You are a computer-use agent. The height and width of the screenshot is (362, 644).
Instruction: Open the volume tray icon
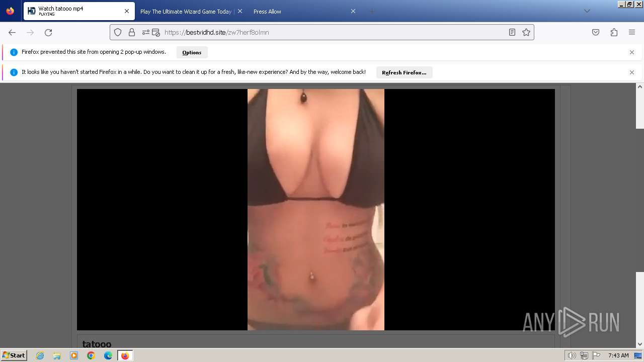[572, 355]
